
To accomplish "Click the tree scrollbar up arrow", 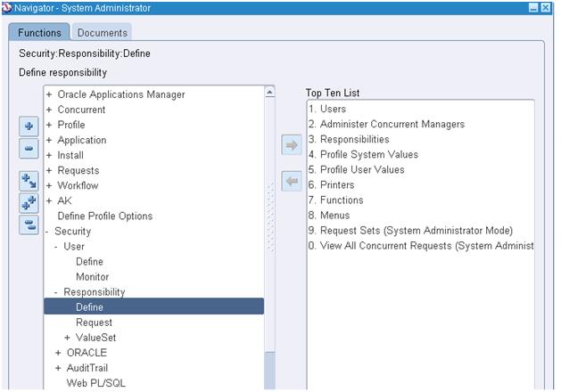I will coord(269,92).
